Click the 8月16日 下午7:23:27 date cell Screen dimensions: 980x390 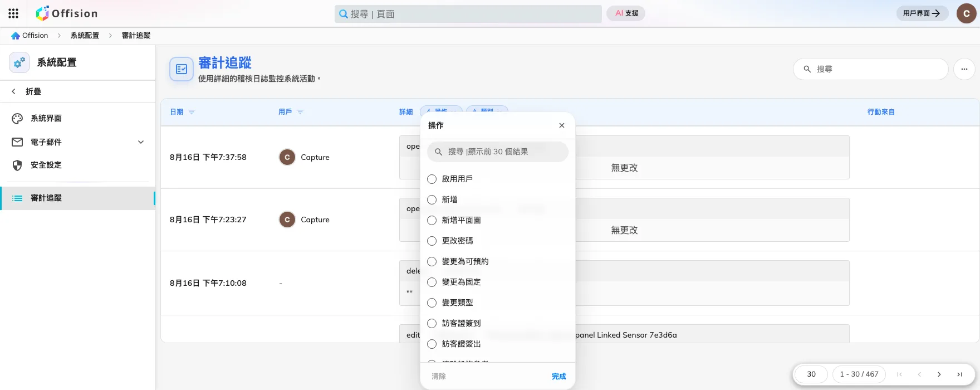point(208,220)
